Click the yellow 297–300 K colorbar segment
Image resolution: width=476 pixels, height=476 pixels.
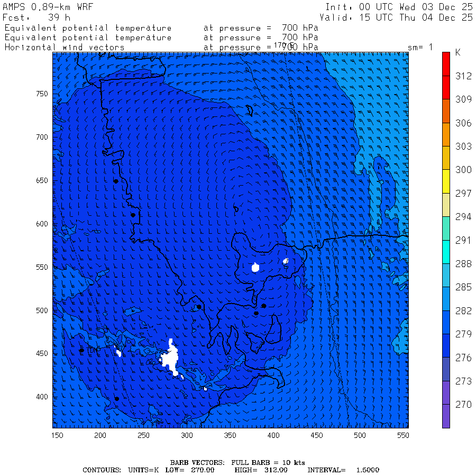[446, 181]
